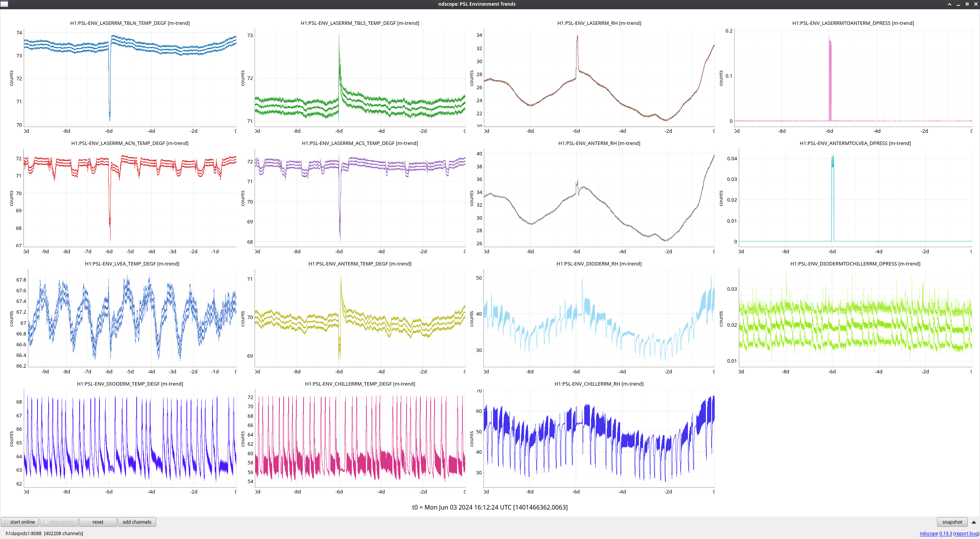Open the ndscope link in the status bar

pyautogui.click(x=928, y=533)
